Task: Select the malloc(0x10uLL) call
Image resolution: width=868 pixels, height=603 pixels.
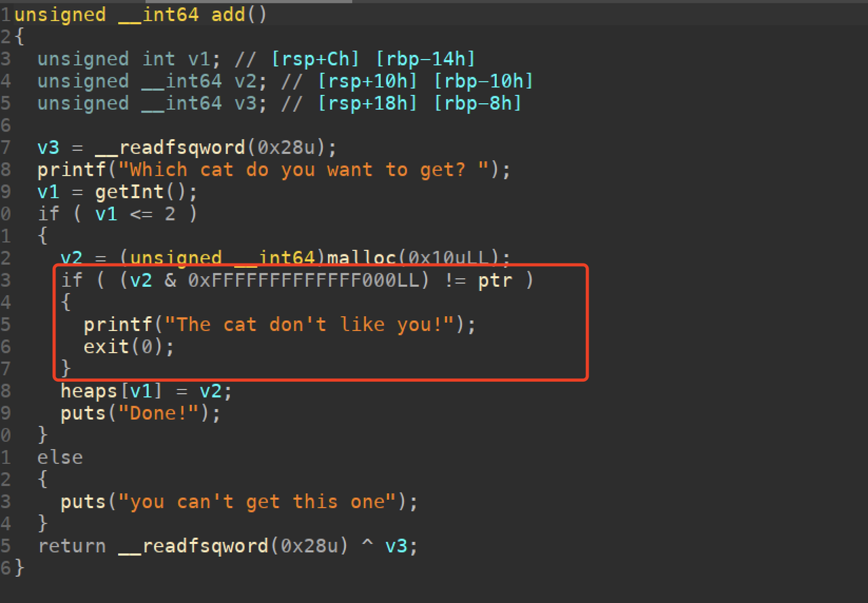Action: point(414,258)
